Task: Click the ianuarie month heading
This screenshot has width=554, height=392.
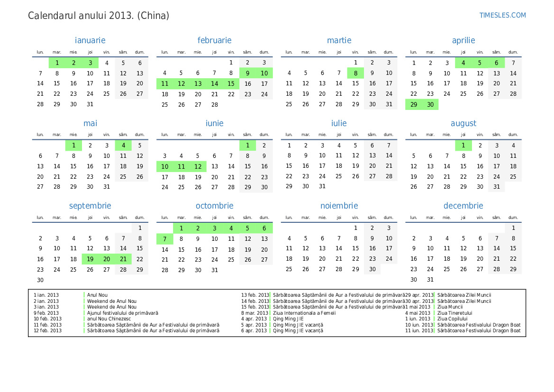Action: (x=90, y=41)
